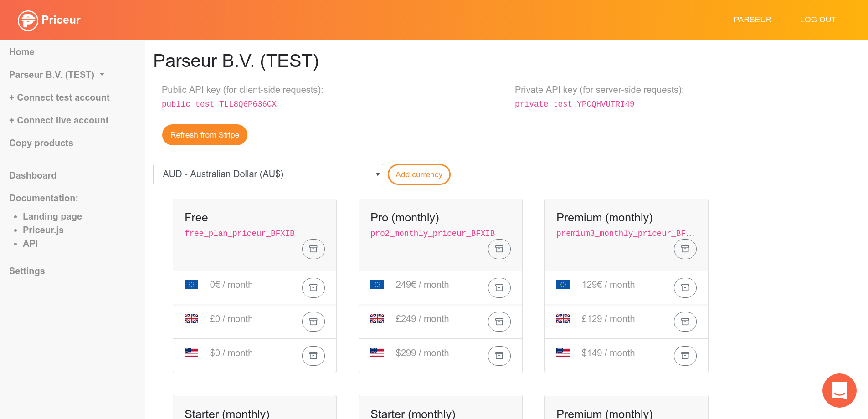Open API documentation link
Viewport: 868px width, 419px height.
point(31,244)
